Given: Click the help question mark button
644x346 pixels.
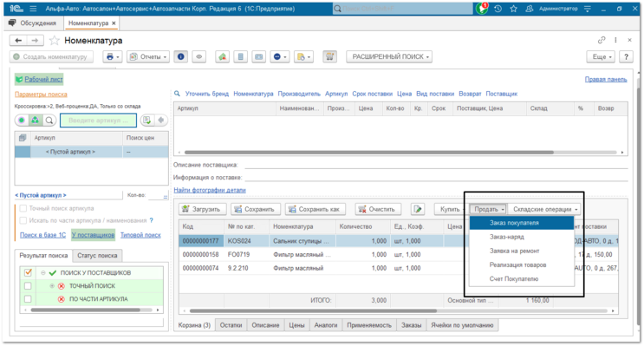Looking at the screenshot, I should point(626,56).
